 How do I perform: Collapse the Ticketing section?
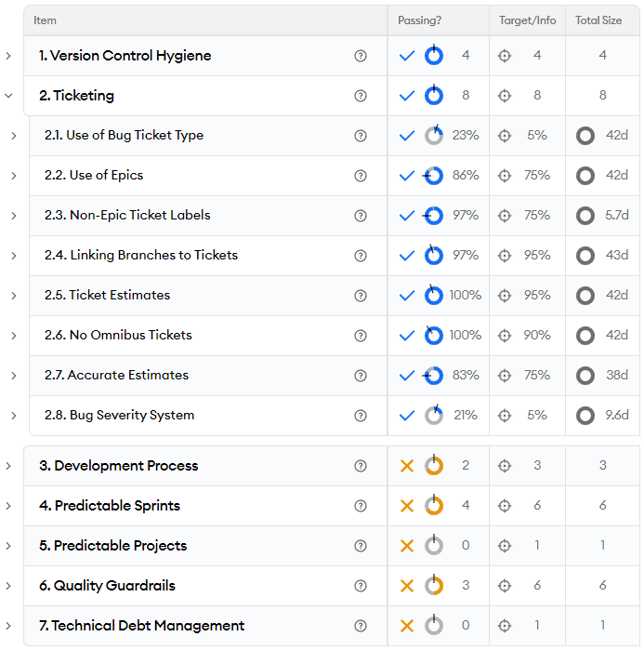click(8, 96)
